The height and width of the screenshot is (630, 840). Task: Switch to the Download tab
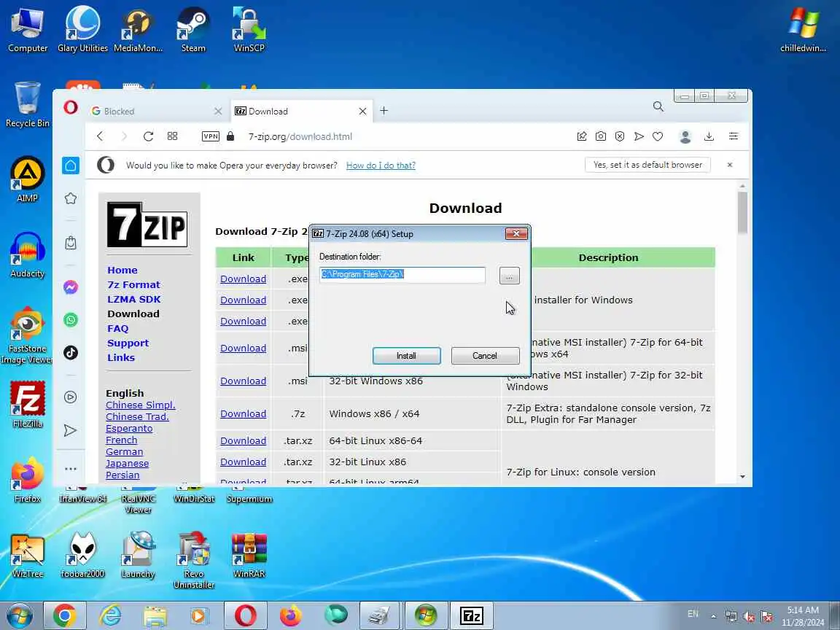pyautogui.click(x=301, y=111)
